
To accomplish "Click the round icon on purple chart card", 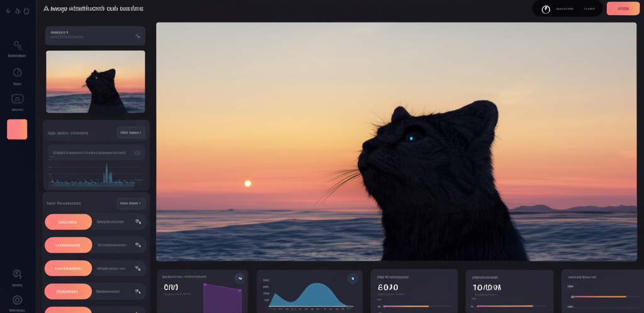I will [x=240, y=278].
